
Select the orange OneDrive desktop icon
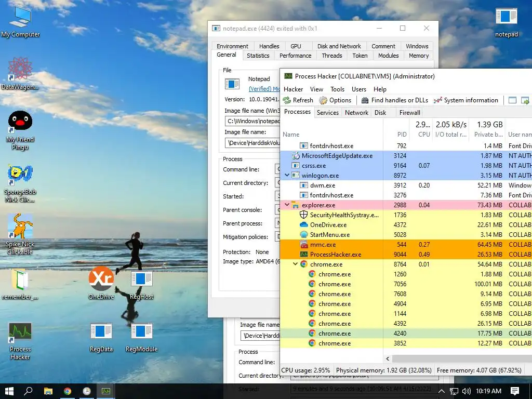coord(101,283)
